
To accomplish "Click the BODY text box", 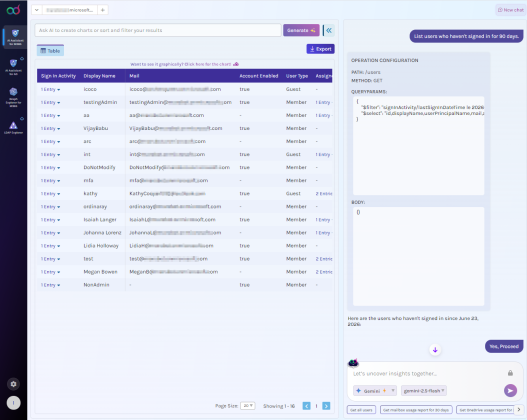I will tap(418, 256).
